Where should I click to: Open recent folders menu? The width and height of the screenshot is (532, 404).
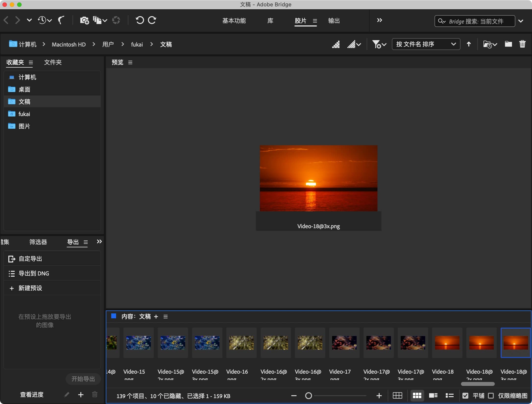coord(490,44)
